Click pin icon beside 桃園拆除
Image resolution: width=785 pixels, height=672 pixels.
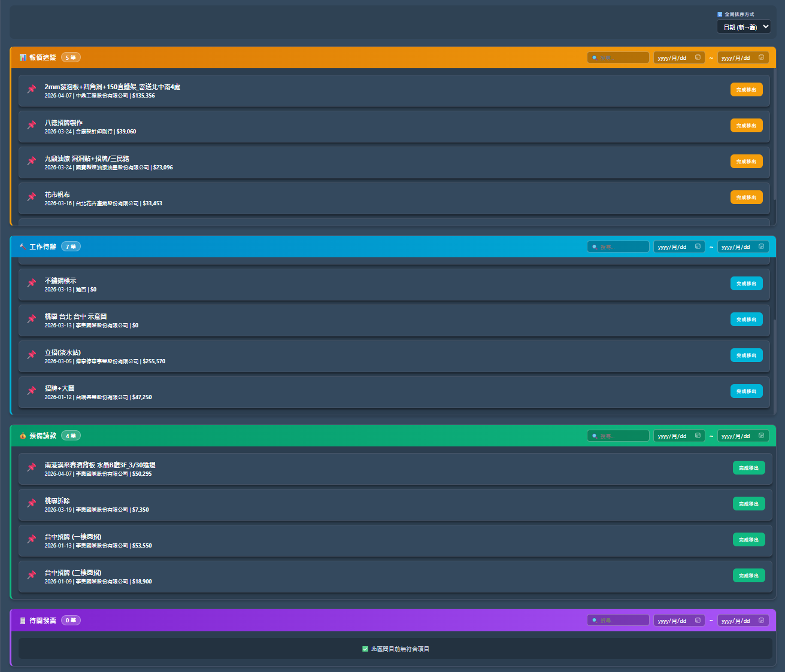click(x=32, y=503)
